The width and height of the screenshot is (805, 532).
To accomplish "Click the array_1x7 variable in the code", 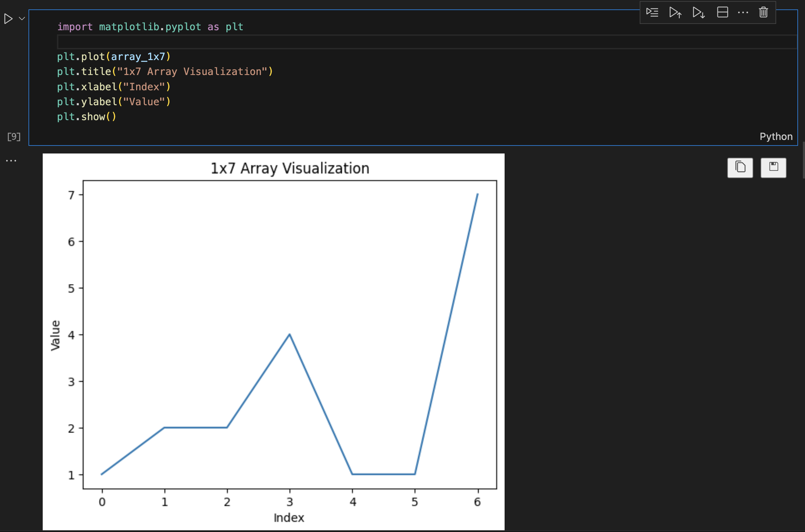I will [138, 57].
